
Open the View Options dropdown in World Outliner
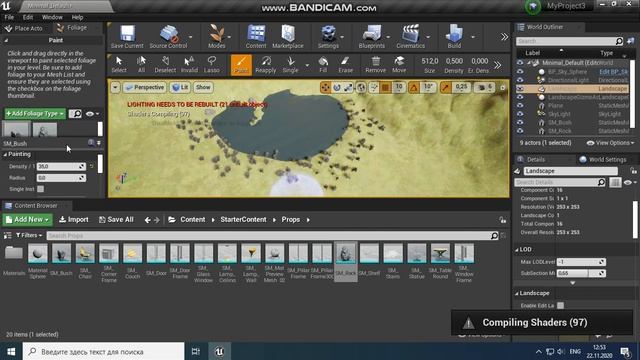pos(610,143)
